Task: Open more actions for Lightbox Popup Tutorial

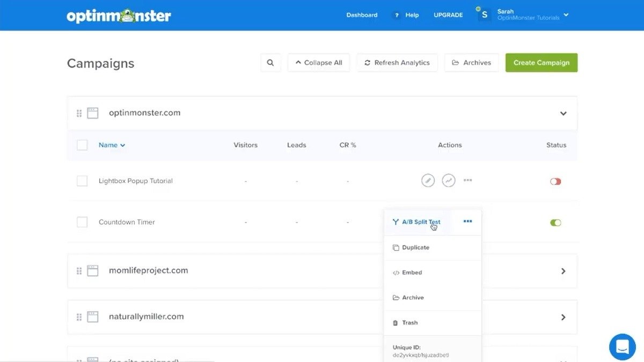Action: point(467,180)
